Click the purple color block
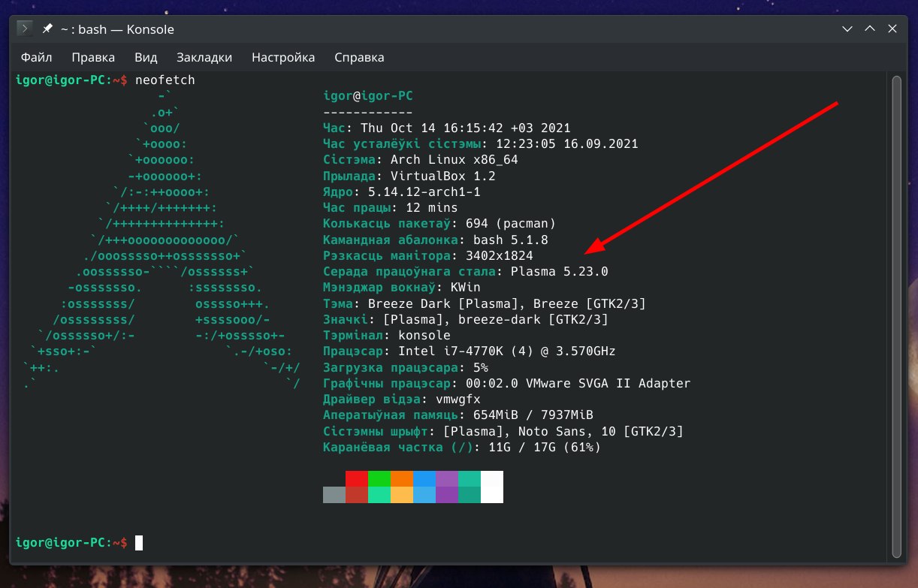 [x=447, y=479]
